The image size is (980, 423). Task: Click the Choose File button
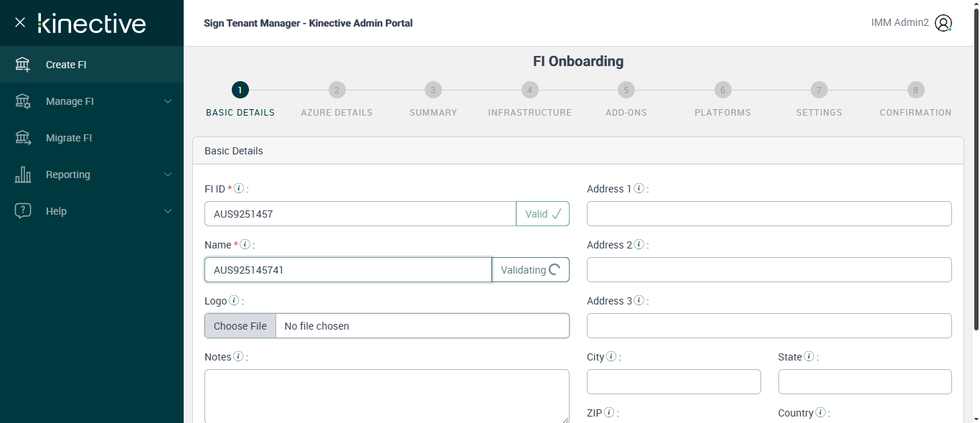[x=240, y=326]
